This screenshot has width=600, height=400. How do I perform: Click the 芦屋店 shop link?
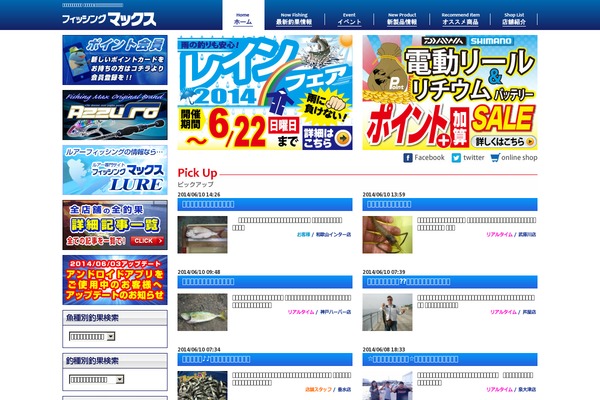[x=530, y=312]
